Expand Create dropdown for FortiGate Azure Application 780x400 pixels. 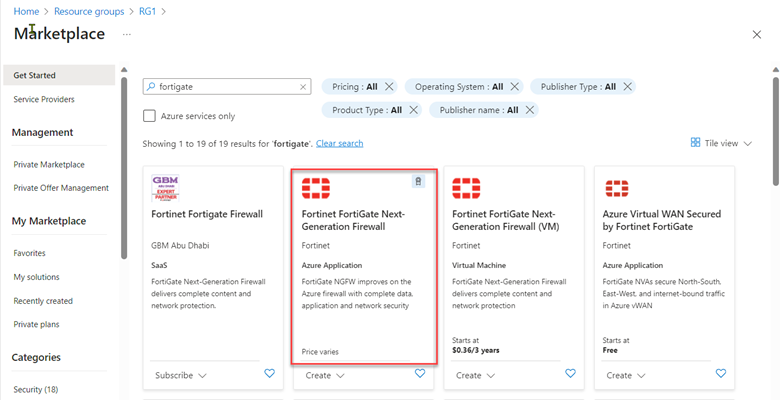(x=325, y=375)
